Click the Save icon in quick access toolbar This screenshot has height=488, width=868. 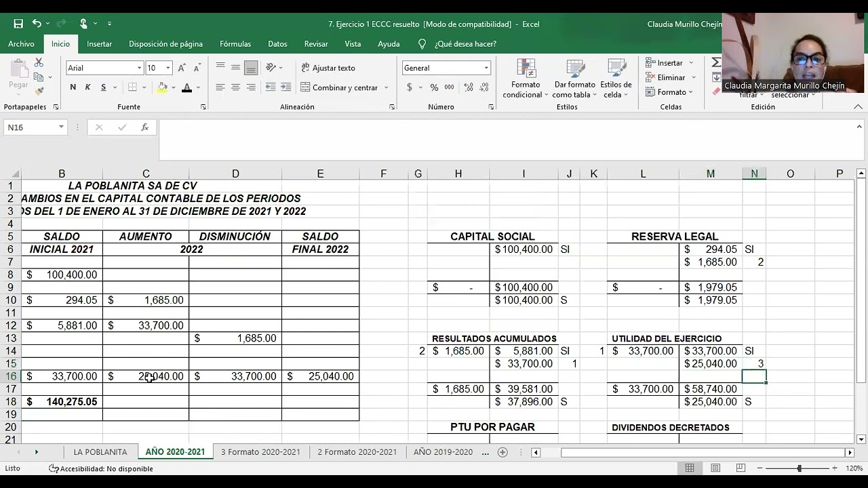[18, 24]
